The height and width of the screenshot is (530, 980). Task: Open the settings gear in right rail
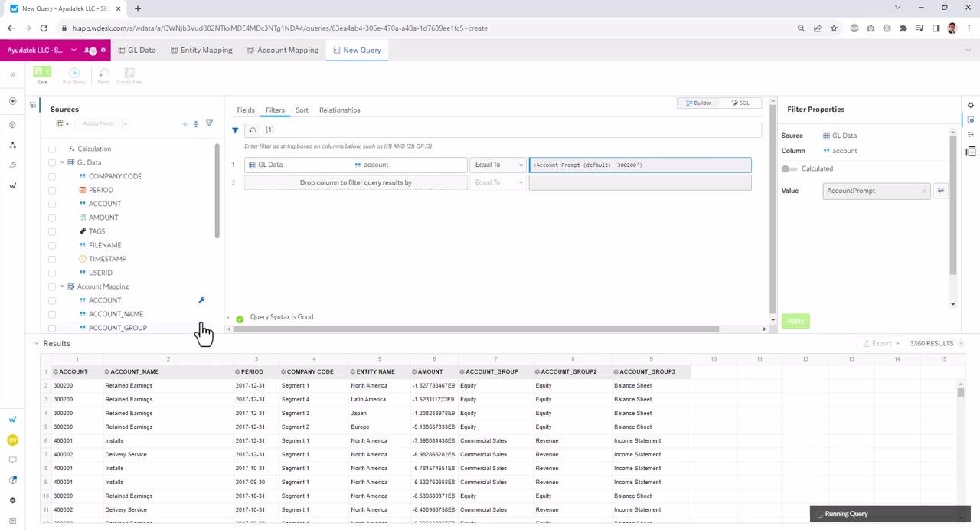(971, 105)
